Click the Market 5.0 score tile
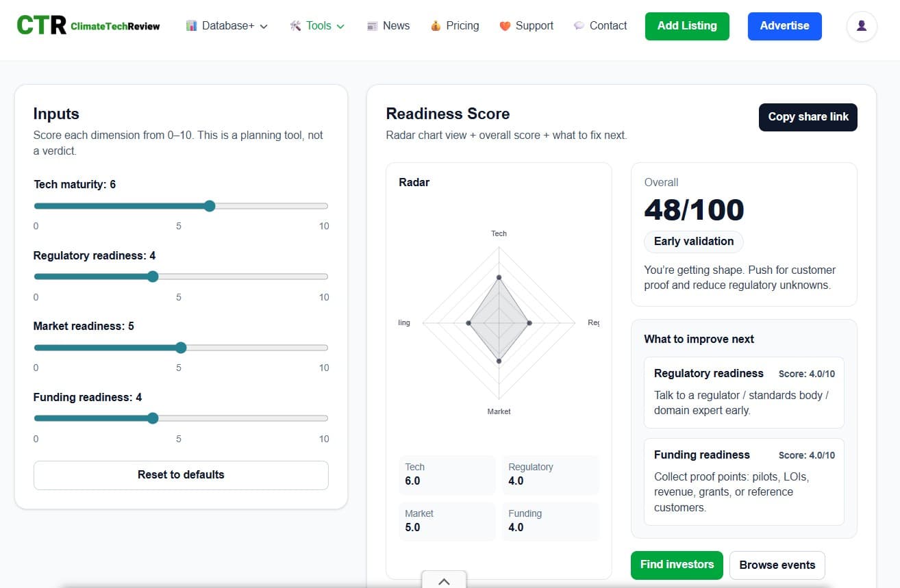The width and height of the screenshot is (900, 588). [447, 521]
